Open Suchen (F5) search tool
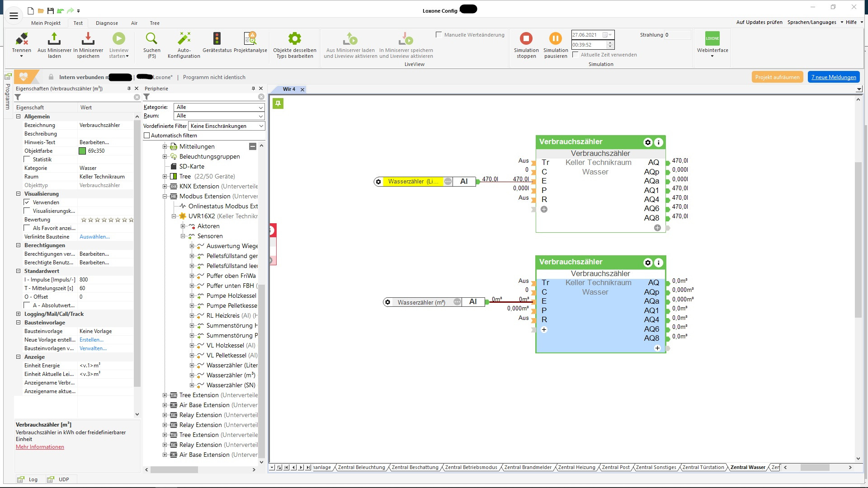This screenshot has width=868, height=488. point(151,39)
